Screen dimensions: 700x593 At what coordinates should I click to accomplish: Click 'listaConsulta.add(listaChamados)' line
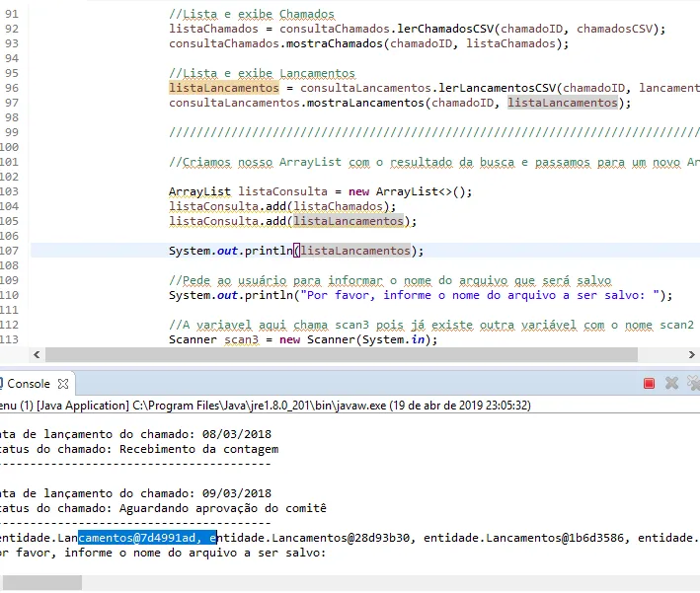(282, 206)
